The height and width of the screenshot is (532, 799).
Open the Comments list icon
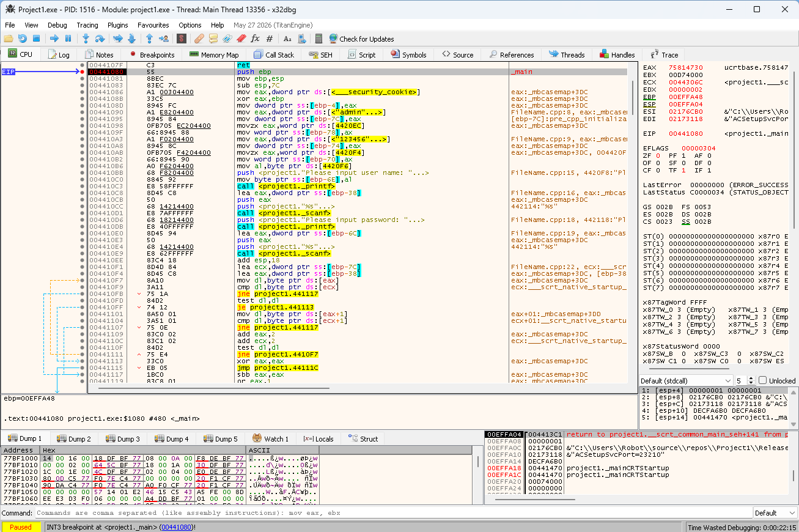[x=213, y=39]
